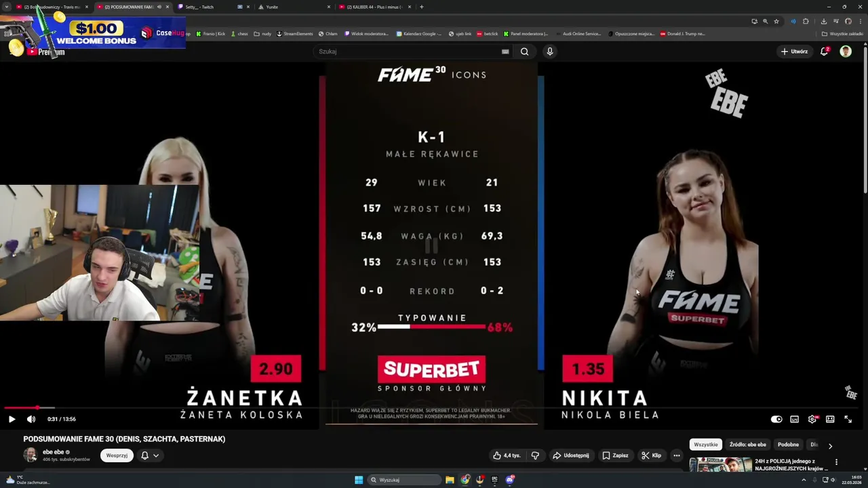Open notification bell dropdown for channel
868x488 pixels.
(x=150, y=455)
